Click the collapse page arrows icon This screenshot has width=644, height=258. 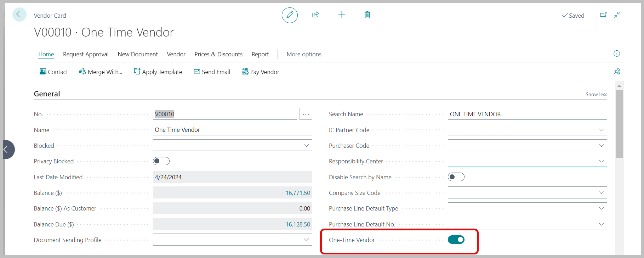pyautogui.click(x=617, y=15)
